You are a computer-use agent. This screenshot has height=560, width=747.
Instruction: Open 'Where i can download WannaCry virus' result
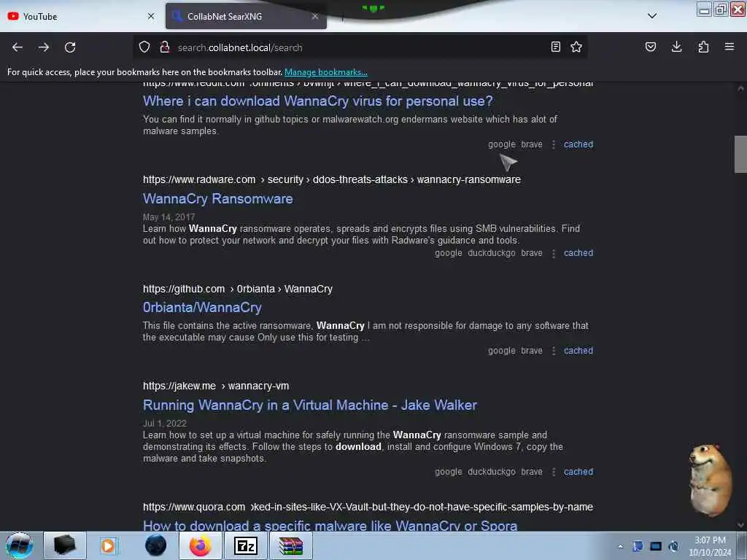(x=318, y=101)
